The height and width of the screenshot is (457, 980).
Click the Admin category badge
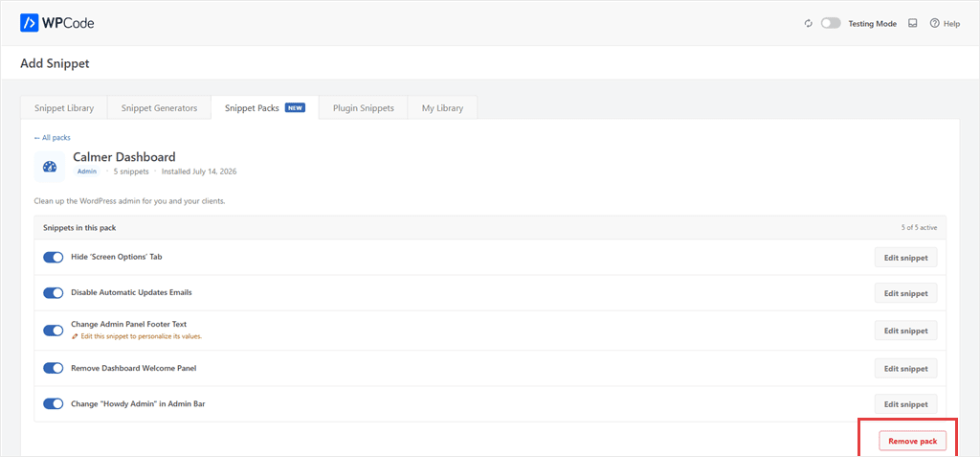[87, 171]
